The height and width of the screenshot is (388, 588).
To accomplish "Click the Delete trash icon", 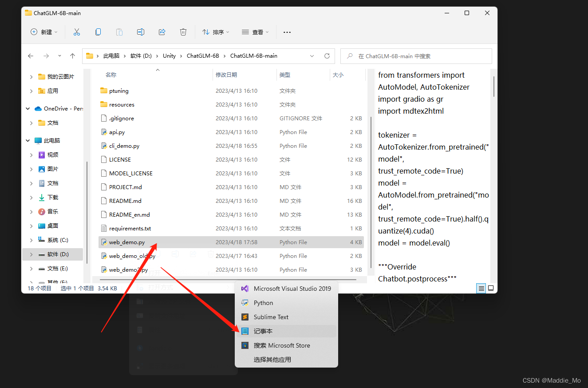I will pos(183,32).
